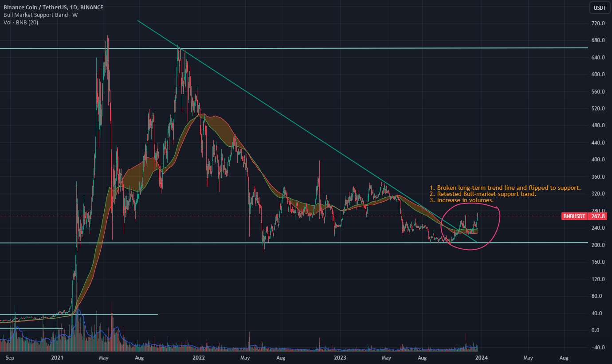
Task: Click the 360.0 price axis label
Action: 599,177
